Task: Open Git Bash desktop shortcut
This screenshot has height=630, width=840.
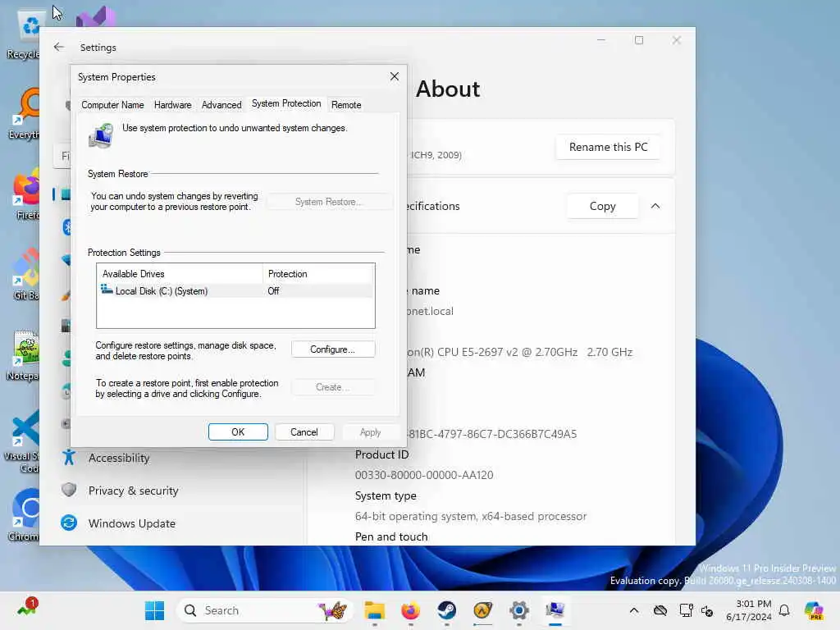Action: point(25,275)
